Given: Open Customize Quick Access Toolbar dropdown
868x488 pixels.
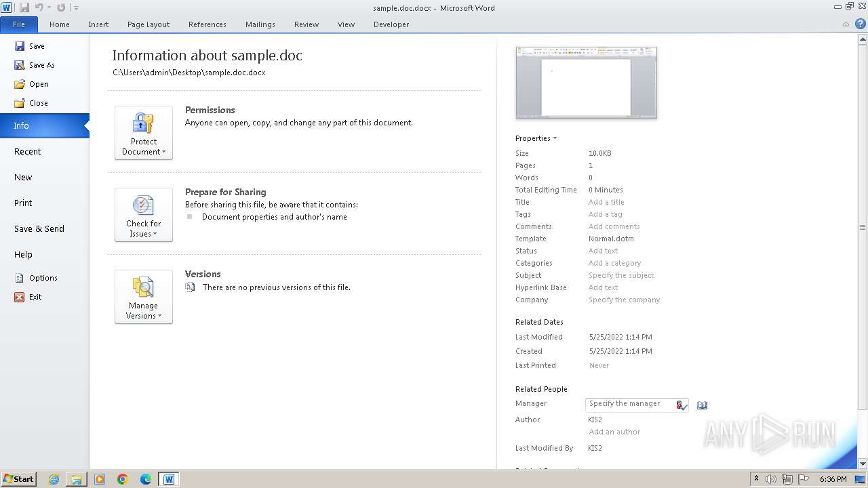Looking at the screenshot, I should 76,7.
